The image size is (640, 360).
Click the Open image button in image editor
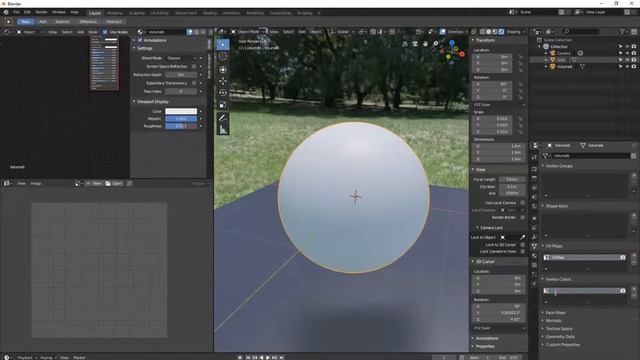[114, 184]
